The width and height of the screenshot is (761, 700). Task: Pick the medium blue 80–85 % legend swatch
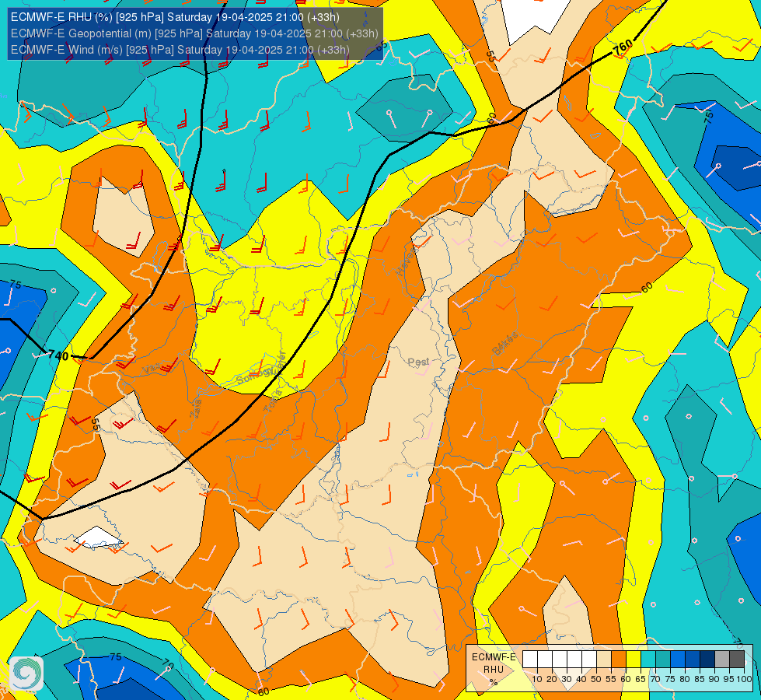point(693,660)
